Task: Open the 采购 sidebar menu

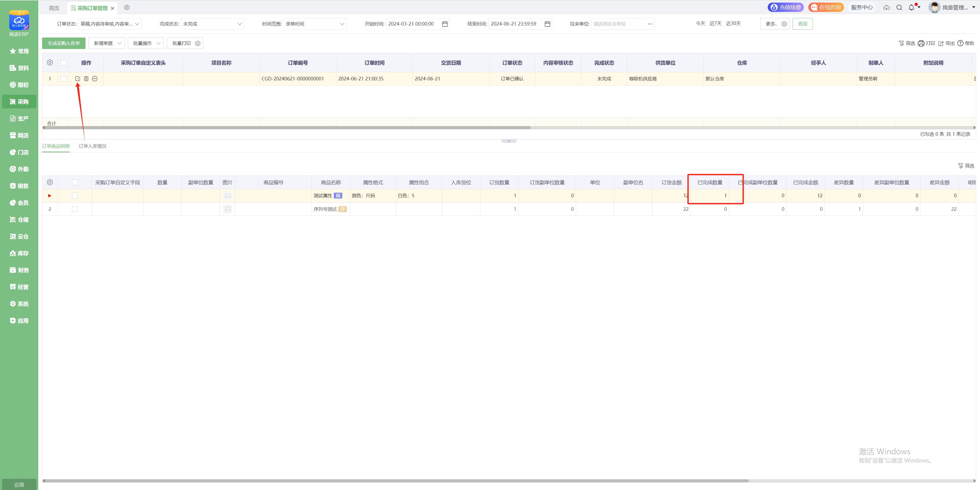Action: (19, 102)
